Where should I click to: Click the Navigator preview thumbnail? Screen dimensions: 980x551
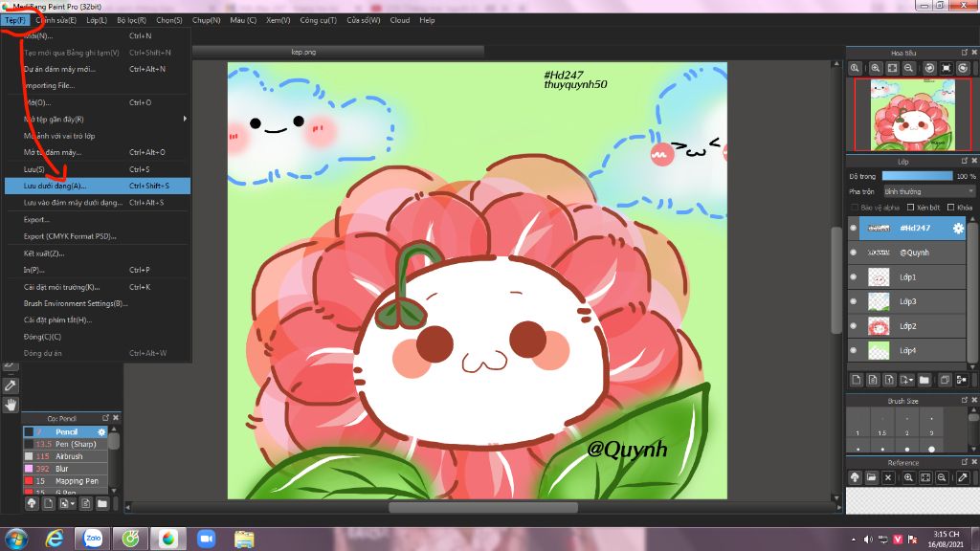(x=913, y=115)
